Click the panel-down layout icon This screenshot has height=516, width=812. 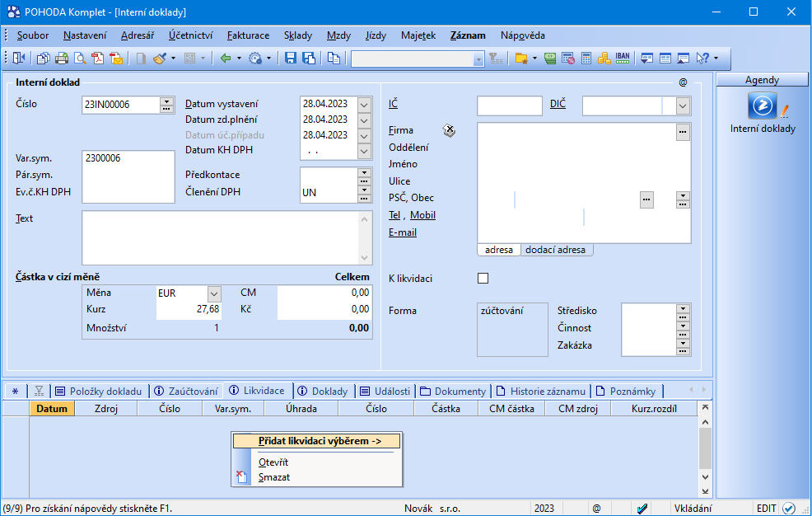646,58
